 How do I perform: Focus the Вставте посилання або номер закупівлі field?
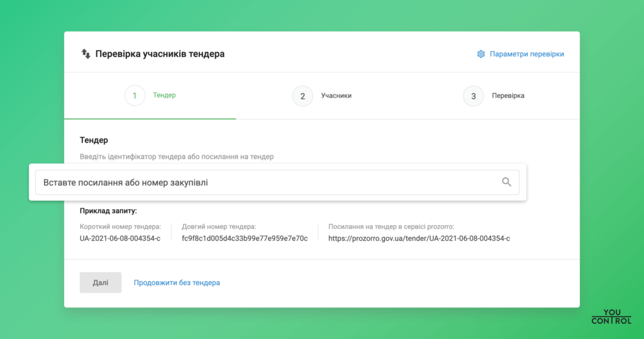(264, 182)
